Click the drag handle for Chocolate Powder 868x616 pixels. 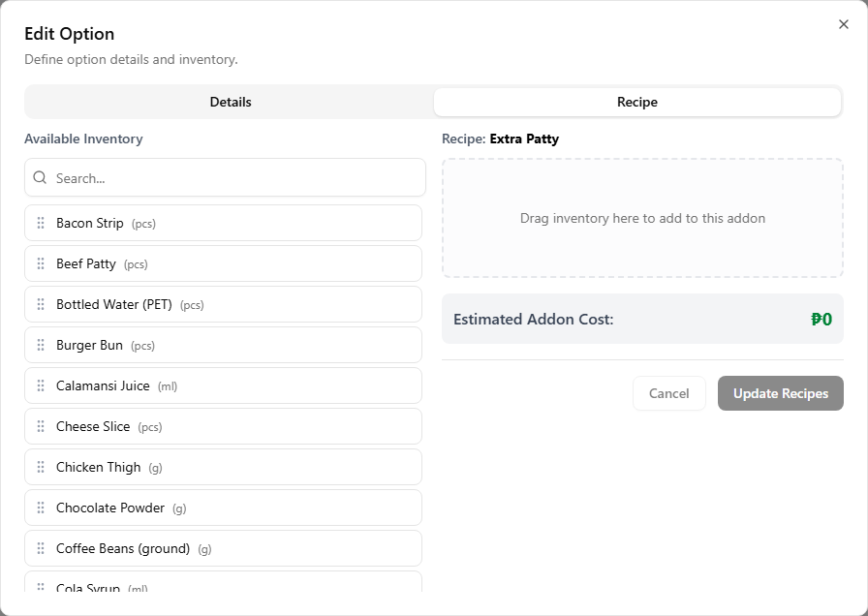pyautogui.click(x=41, y=508)
